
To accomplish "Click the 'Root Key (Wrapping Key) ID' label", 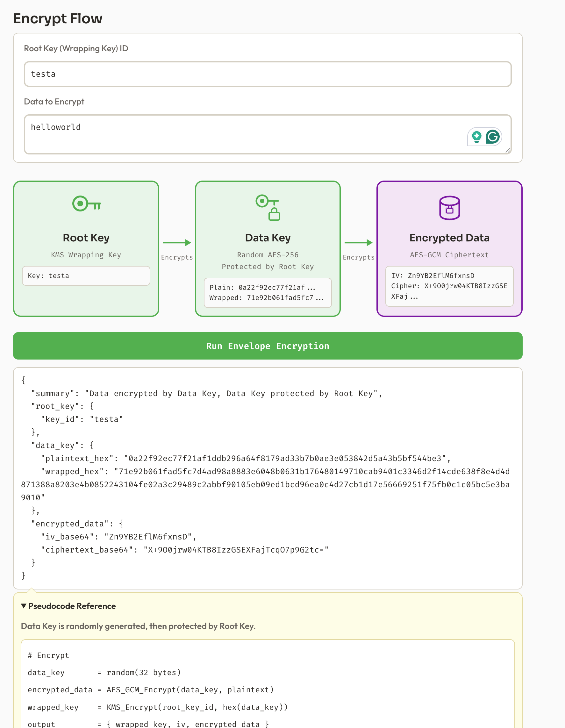I will pos(76,48).
